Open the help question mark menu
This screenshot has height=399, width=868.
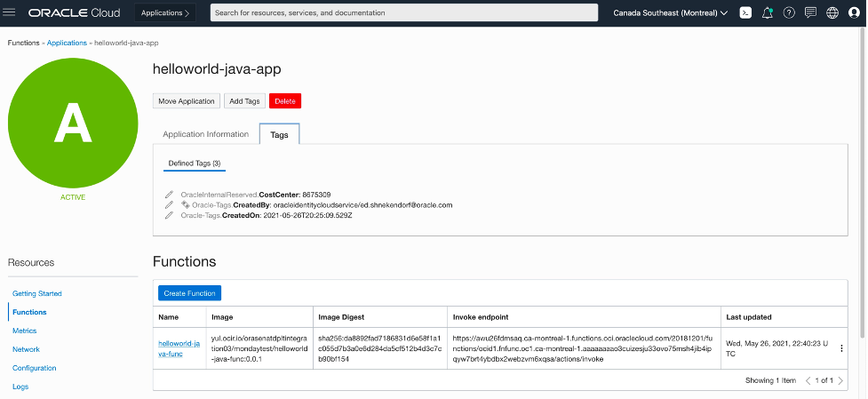789,12
